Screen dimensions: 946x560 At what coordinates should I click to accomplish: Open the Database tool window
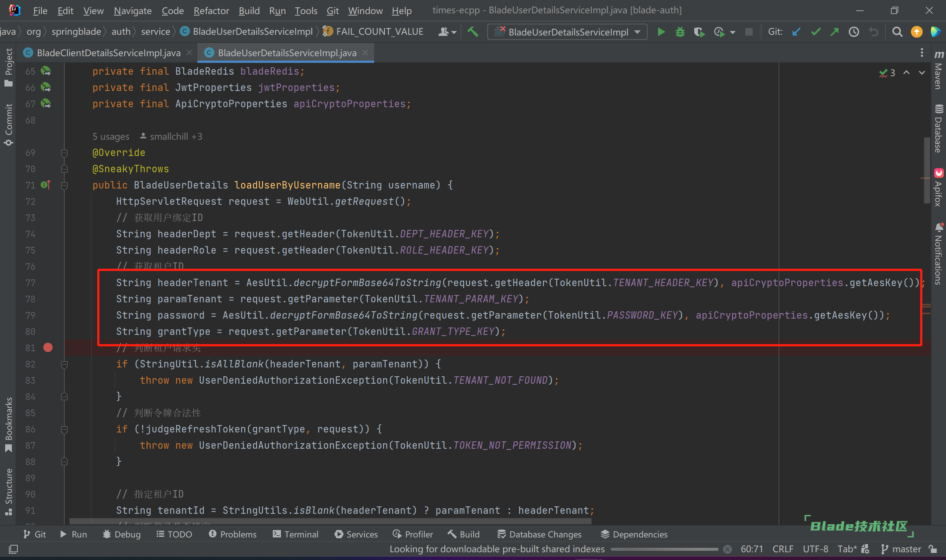(x=939, y=128)
